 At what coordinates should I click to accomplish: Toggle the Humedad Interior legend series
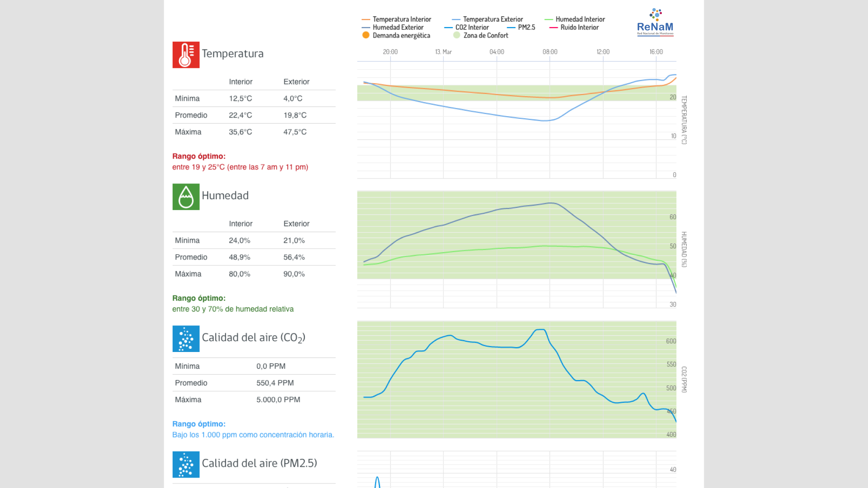coord(575,19)
